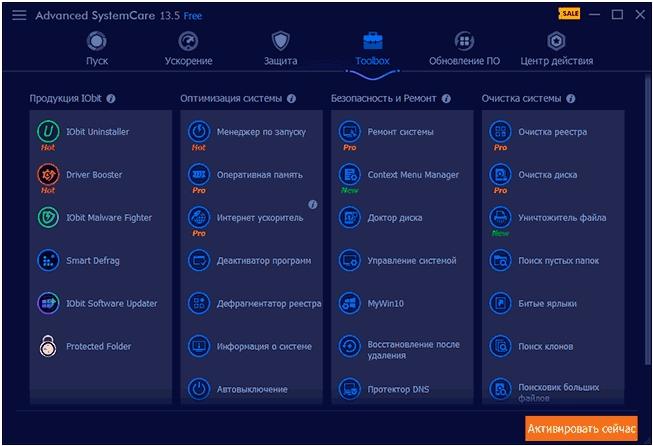Launch Smart Defrag icon
The width and height of the screenshot is (653, 446).
pos(48,260)
